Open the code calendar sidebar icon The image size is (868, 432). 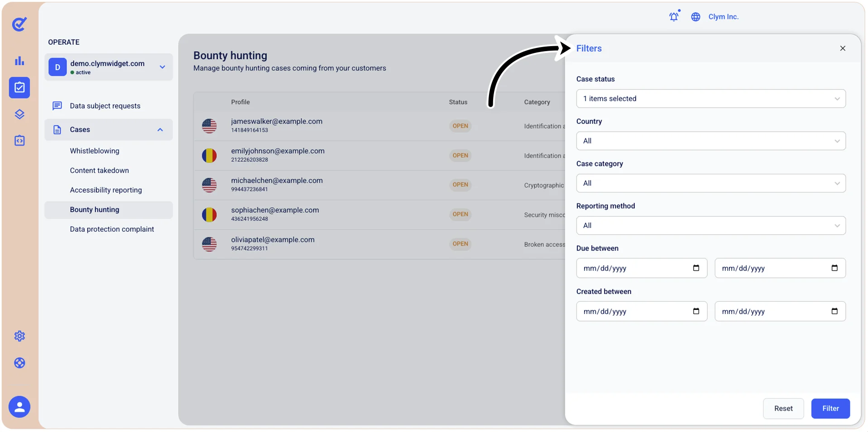[19, 141]
